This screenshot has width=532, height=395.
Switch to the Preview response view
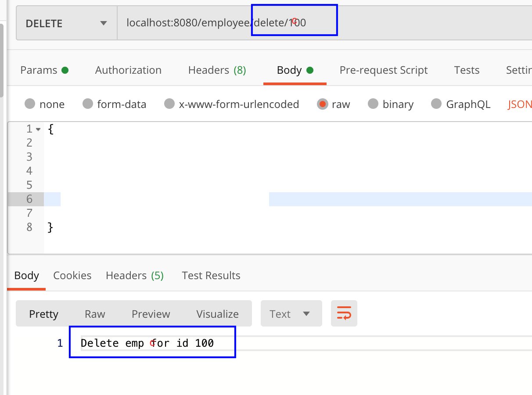click(x=151, y=314)
